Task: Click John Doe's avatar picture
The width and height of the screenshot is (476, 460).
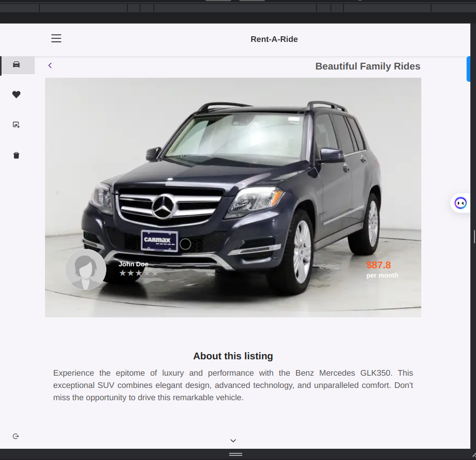Action: [86, 269]
